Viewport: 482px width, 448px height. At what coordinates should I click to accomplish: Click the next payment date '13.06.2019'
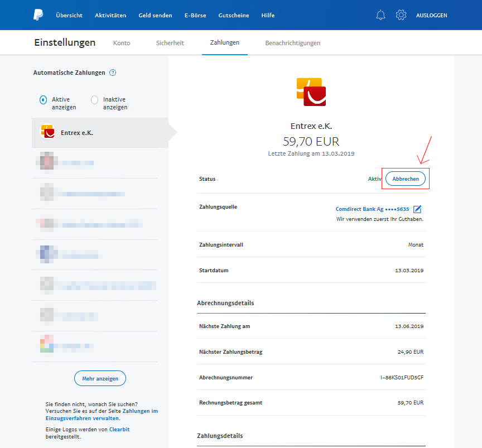409,326
